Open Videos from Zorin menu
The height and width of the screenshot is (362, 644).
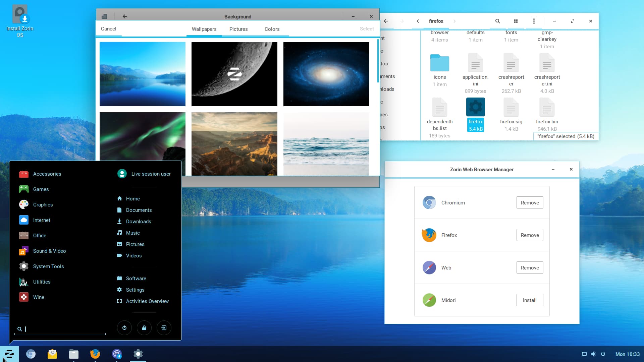129,256
